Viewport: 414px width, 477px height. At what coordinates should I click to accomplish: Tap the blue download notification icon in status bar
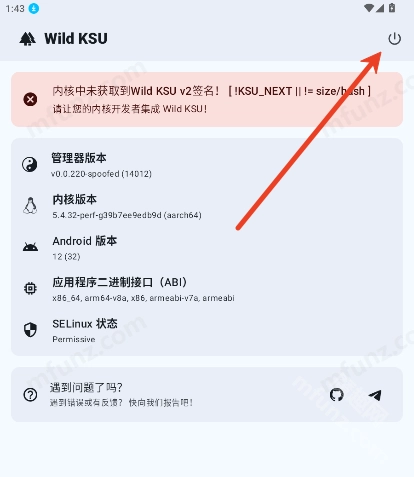34,8
